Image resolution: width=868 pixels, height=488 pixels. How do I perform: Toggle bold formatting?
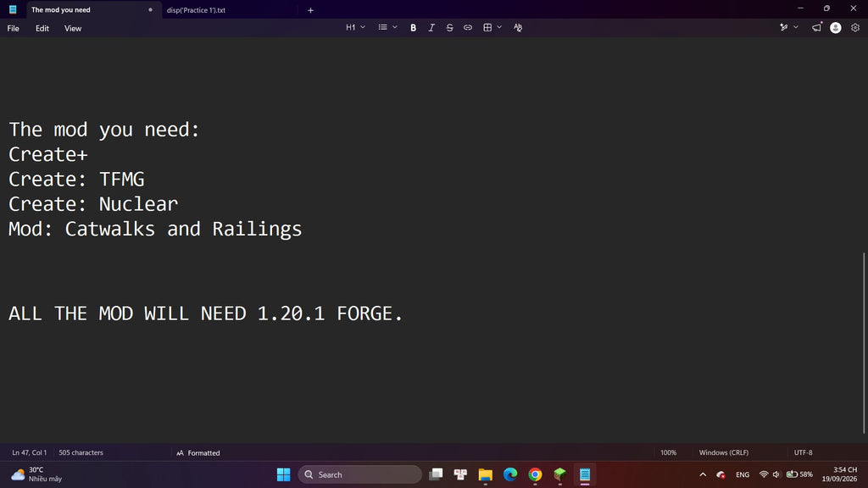[413, 28]
